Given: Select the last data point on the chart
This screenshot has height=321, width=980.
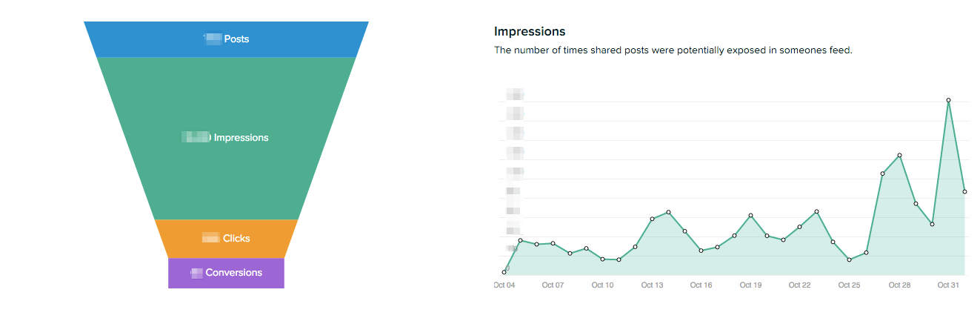Looking at the screenshot, I should click(964, 191).
